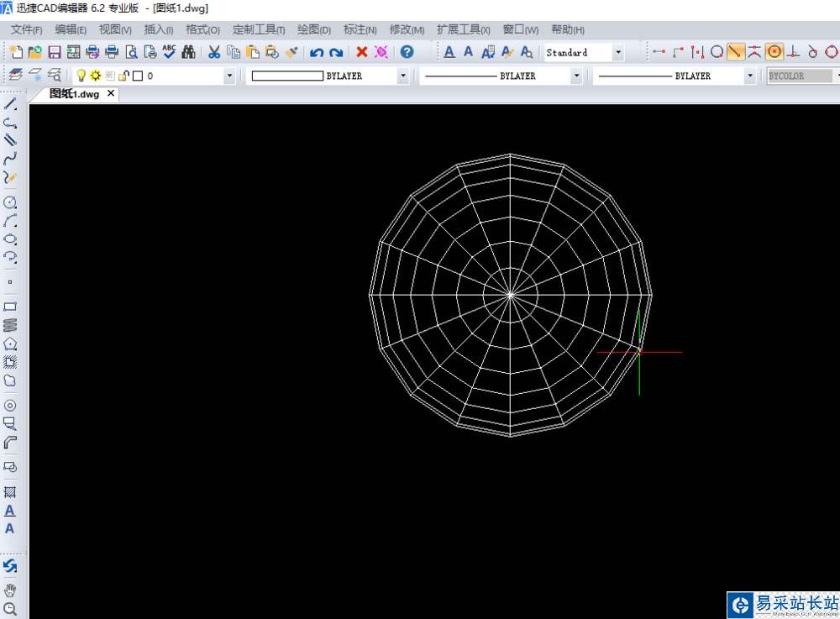
Task: Click the Help question mark button
Action: [x=407, y=52]
